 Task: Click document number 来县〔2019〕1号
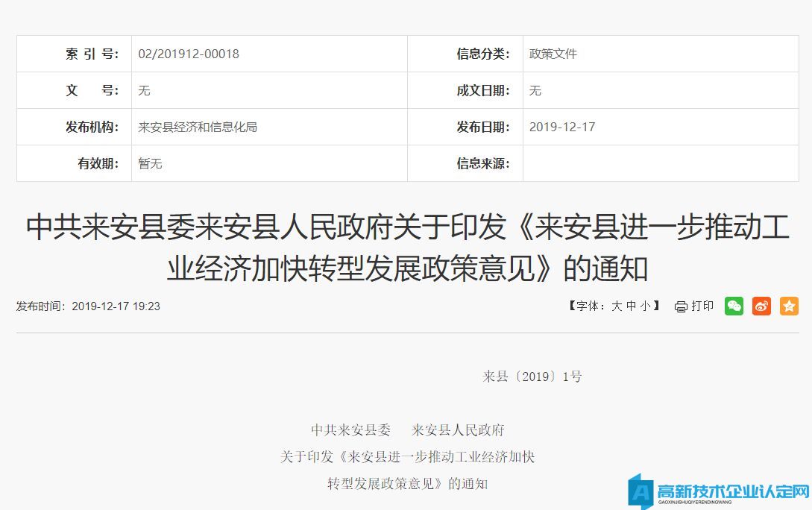pos(532,377)
